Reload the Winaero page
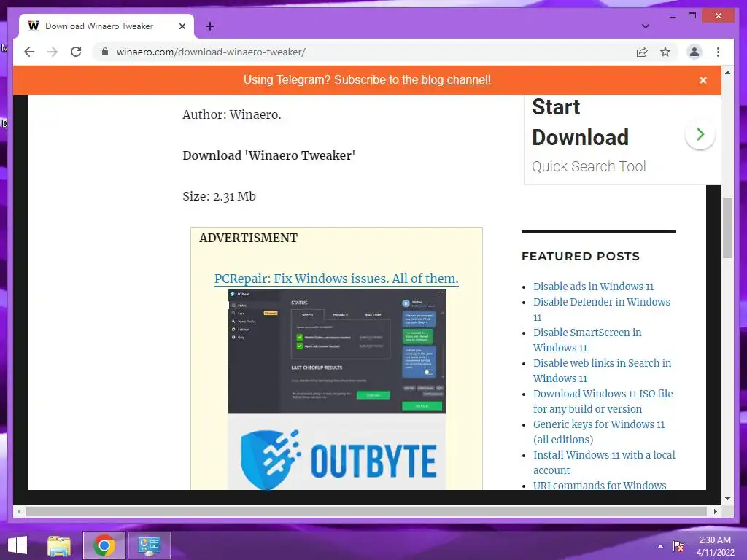This screenshot has width=747, height=560. [76, 52]
